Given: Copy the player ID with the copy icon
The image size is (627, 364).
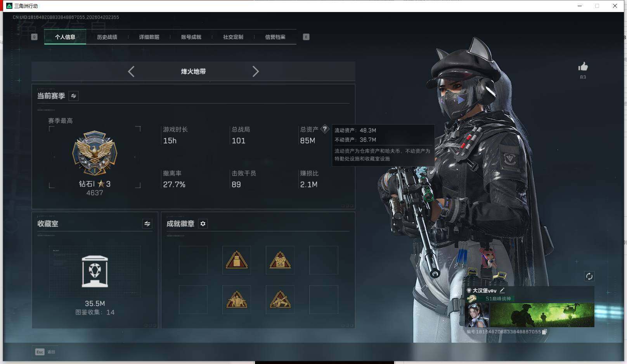Looking at the screenshot, I should (x=544, y=332).
